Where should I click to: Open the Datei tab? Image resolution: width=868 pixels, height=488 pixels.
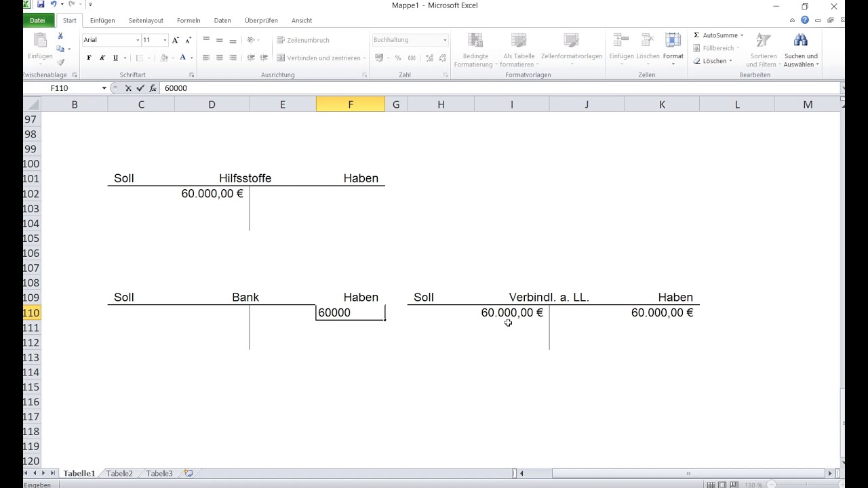point(37,20)
